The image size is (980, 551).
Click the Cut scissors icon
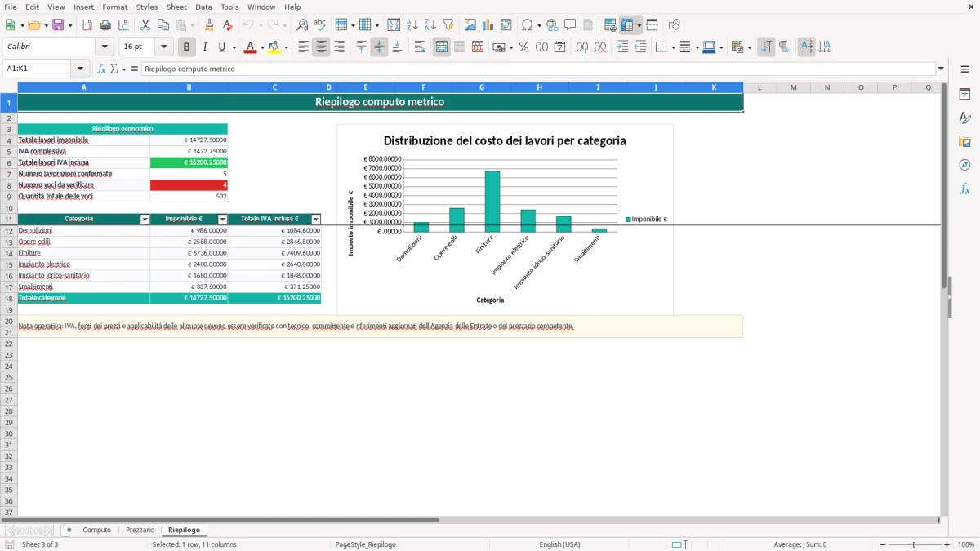pyautogui.click(x=145, y=25)
